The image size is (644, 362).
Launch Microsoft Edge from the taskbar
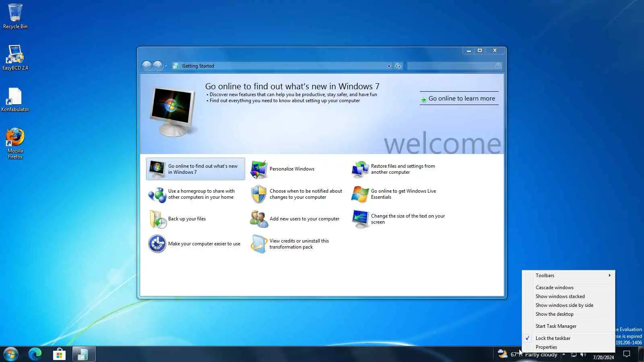point(35,354)
